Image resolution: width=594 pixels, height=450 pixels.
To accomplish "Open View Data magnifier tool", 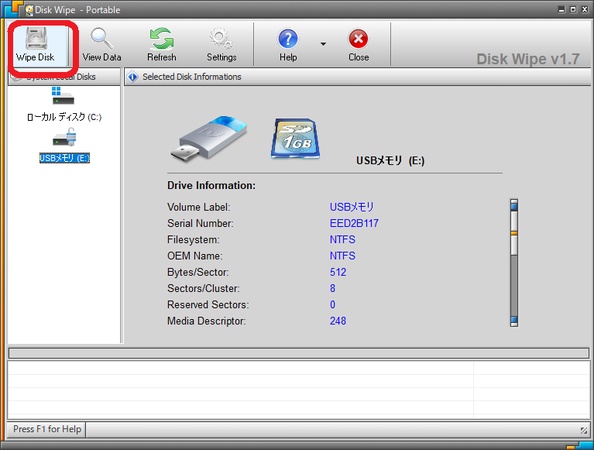I will pos(102,45).
